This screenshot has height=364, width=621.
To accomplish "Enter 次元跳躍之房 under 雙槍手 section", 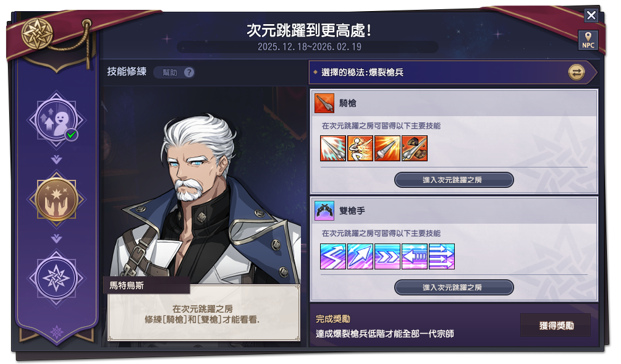I will (x=454, y=287).
